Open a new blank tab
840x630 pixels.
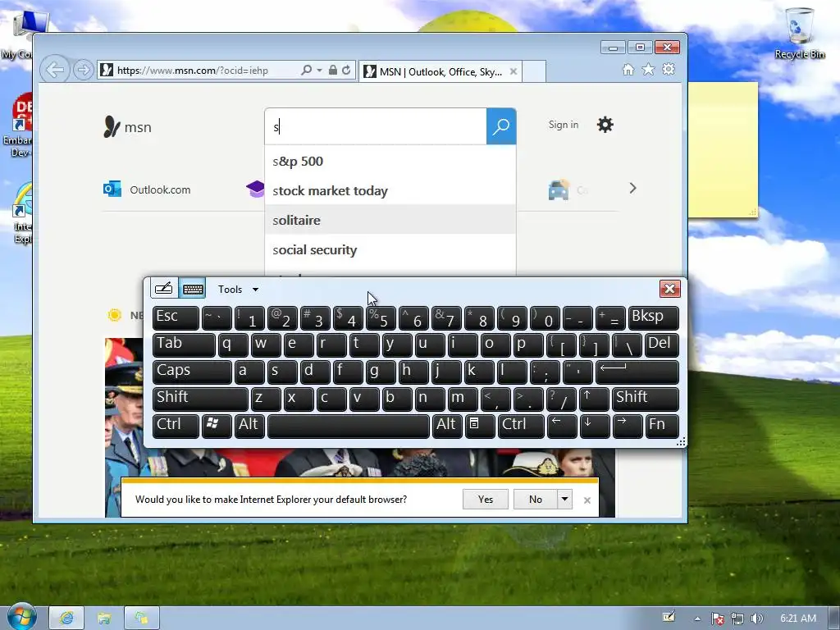point(533,72)
